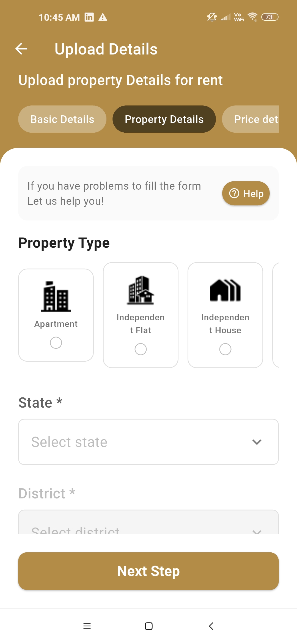The height and width of the screenshot is (644, 297).
Task: Tap the partially visible fourth property card
Action: pyautogui.click(x=276, y=315)
